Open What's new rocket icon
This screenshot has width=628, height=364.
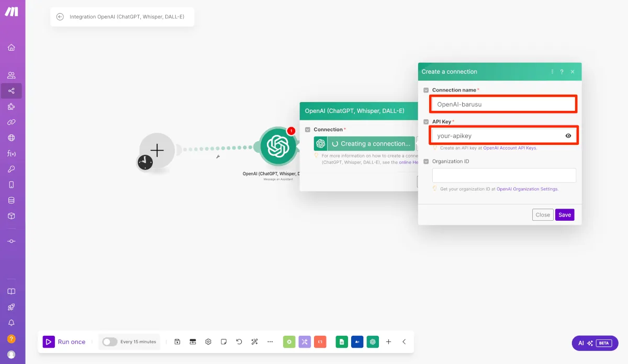12,308
